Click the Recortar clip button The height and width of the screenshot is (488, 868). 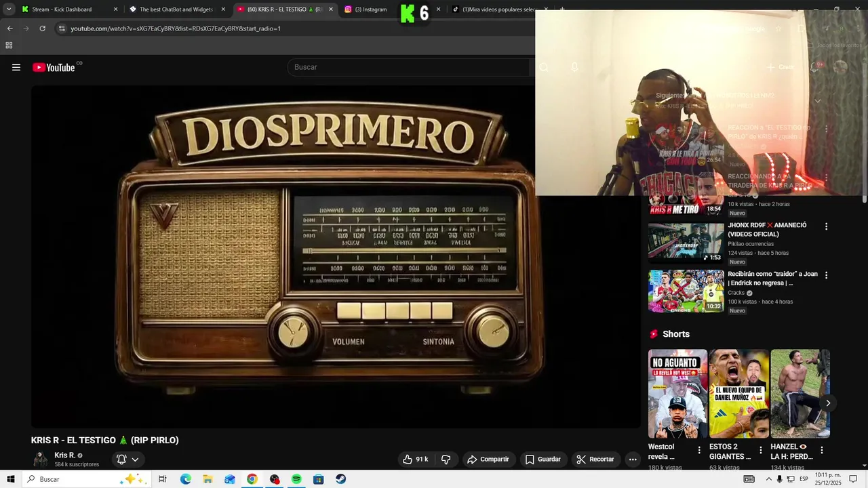595,459
